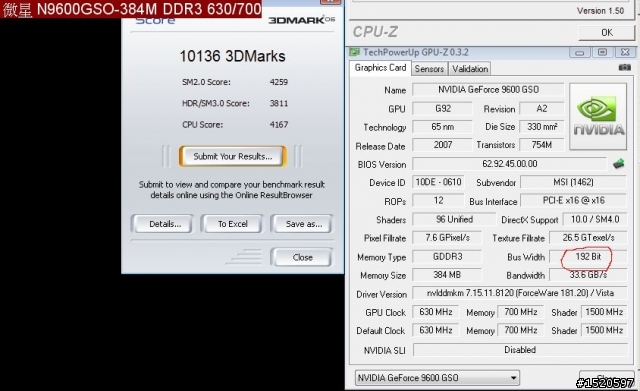Click the 10136 3DMarks score text
640x391 pixels.
point(232,56)
